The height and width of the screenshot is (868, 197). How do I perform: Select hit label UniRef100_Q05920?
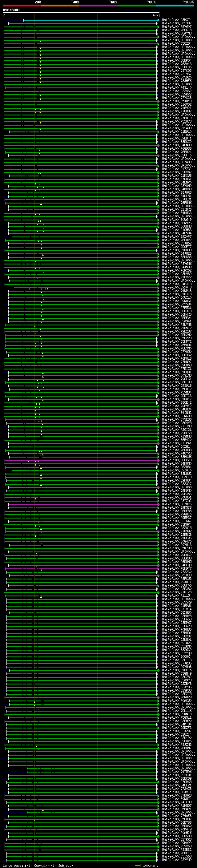pyautogui.click(x=177, y=78)
